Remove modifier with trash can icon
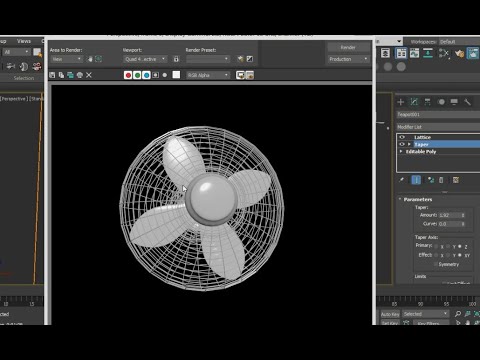This screenshot has height=360, width=480. tap(441, 180)
